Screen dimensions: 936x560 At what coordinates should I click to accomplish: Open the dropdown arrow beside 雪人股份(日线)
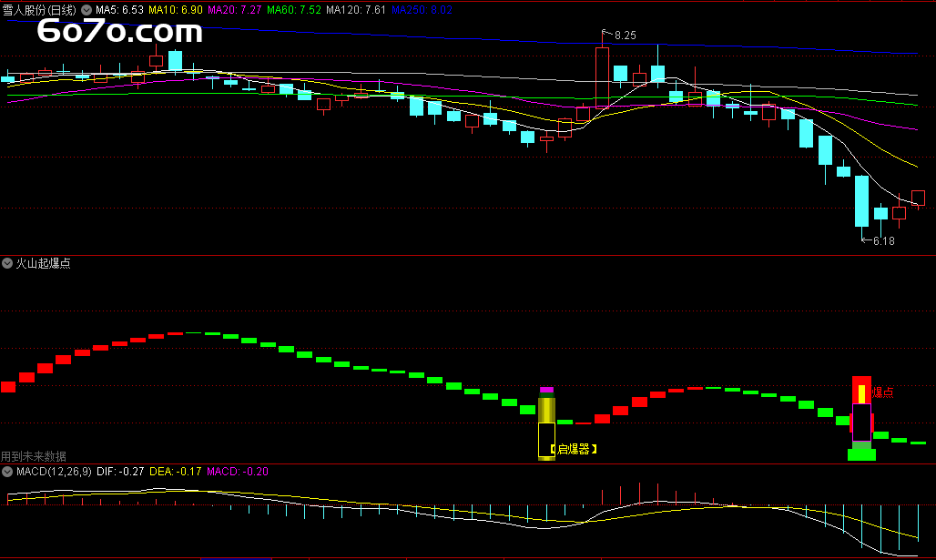click(86, 9)
